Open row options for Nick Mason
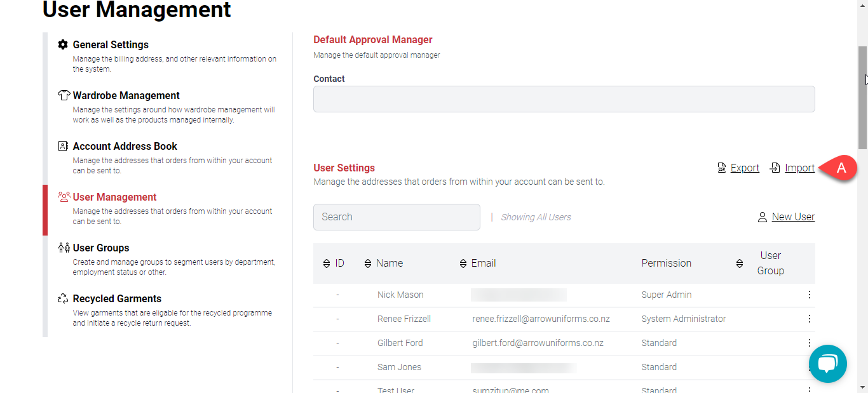 click(809, 295)
